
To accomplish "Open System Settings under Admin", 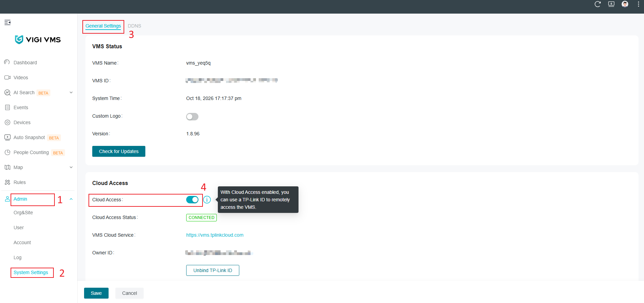I will tap(31, 272).
